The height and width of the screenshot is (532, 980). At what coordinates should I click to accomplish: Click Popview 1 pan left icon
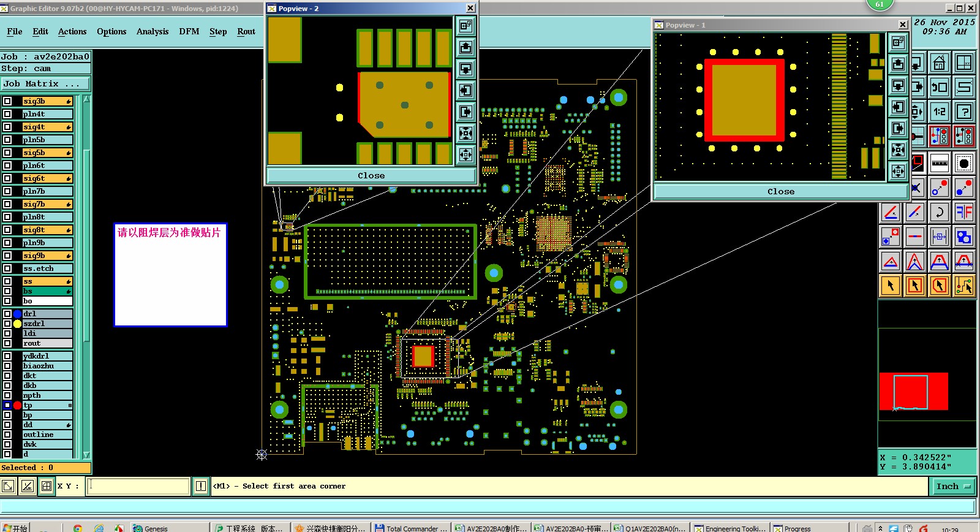tap(899, 107)
